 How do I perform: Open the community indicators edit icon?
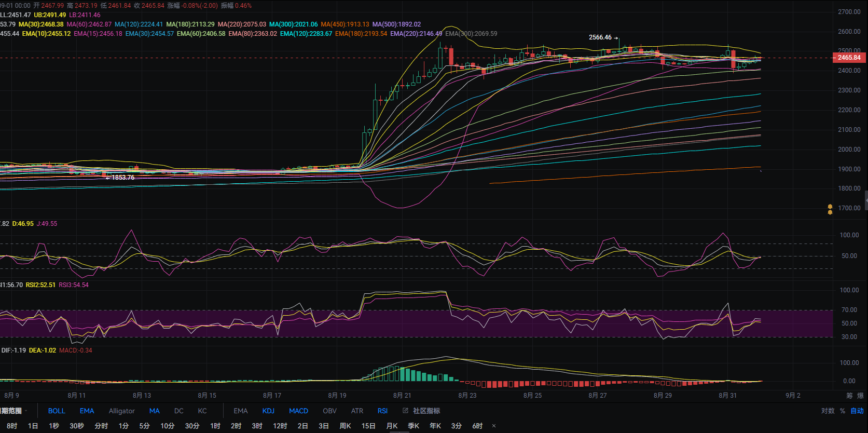[406, 411]
